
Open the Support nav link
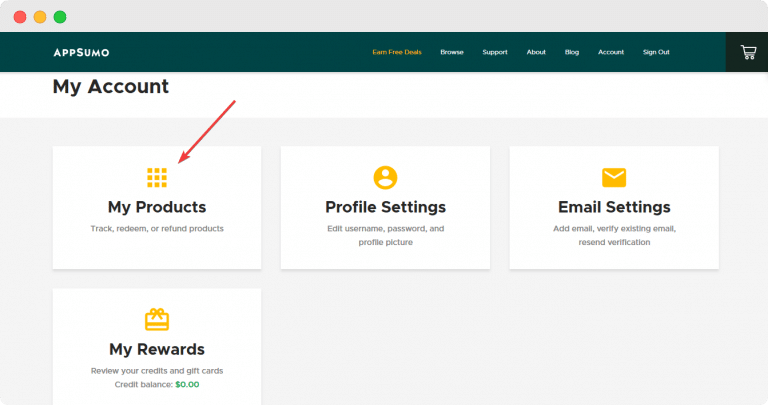(495, 52)
